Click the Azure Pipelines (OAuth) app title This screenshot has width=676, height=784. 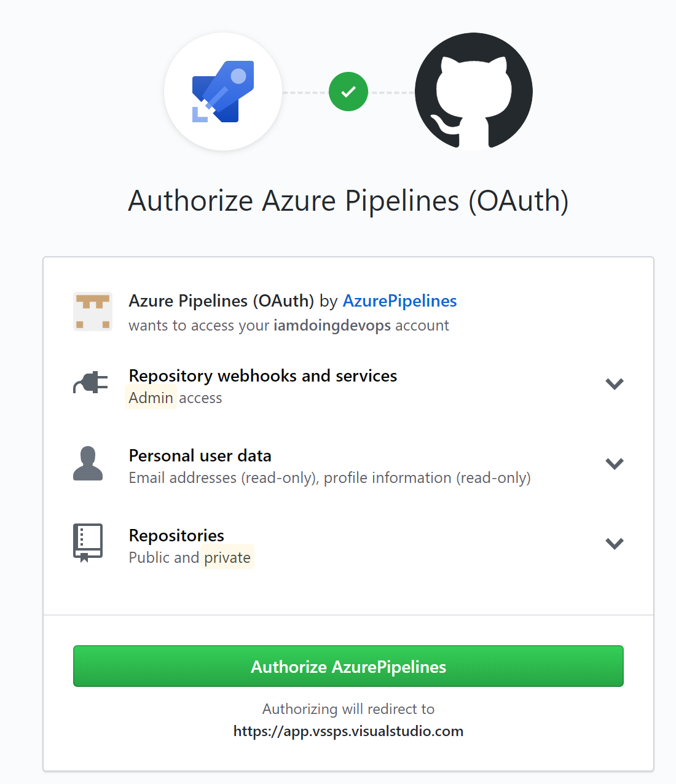220,300
